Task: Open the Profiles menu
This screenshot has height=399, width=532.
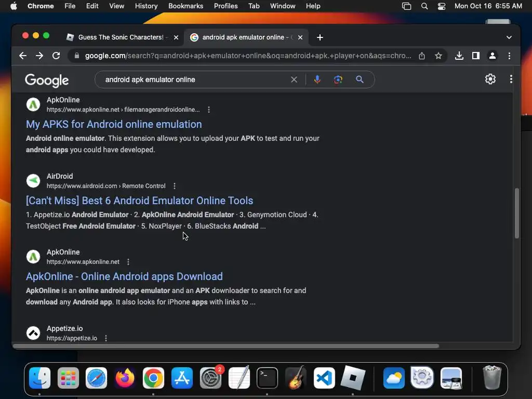Action: coord(225,6)
